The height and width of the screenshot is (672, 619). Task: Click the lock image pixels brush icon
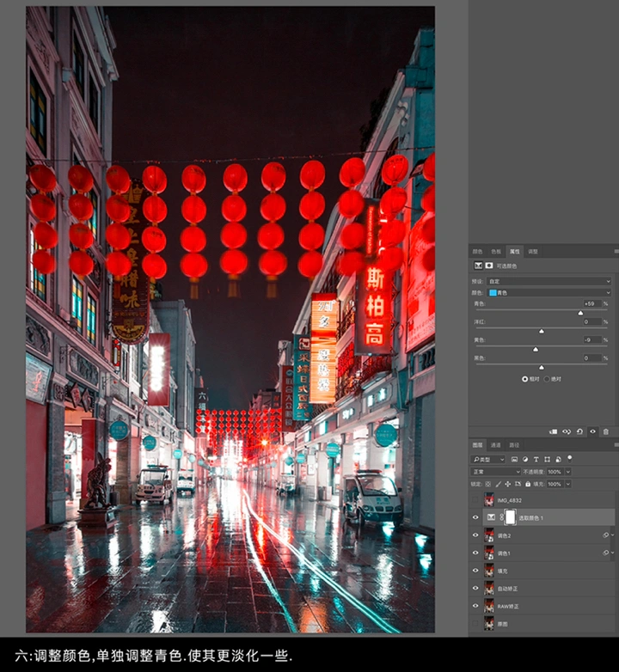coord(498,484)
